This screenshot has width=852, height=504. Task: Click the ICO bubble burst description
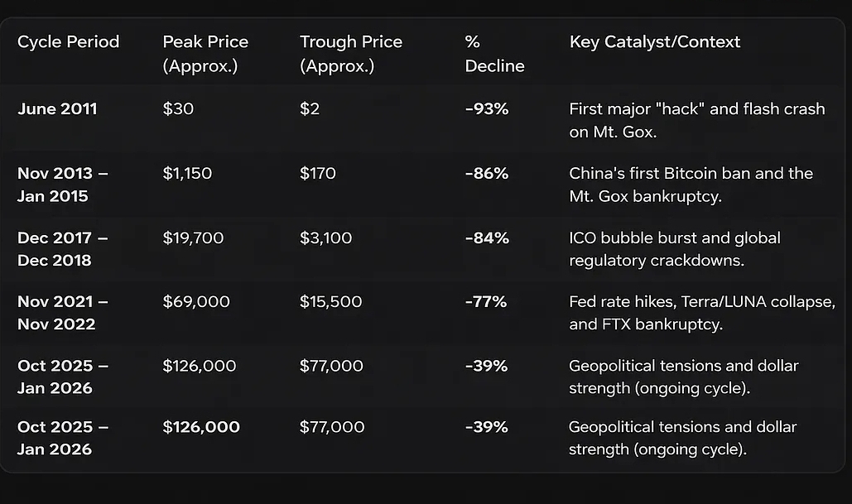tap(675, 249)
